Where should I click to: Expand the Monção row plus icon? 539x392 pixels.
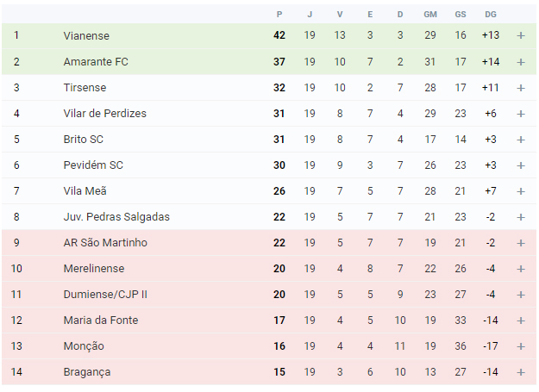point(520,346)
